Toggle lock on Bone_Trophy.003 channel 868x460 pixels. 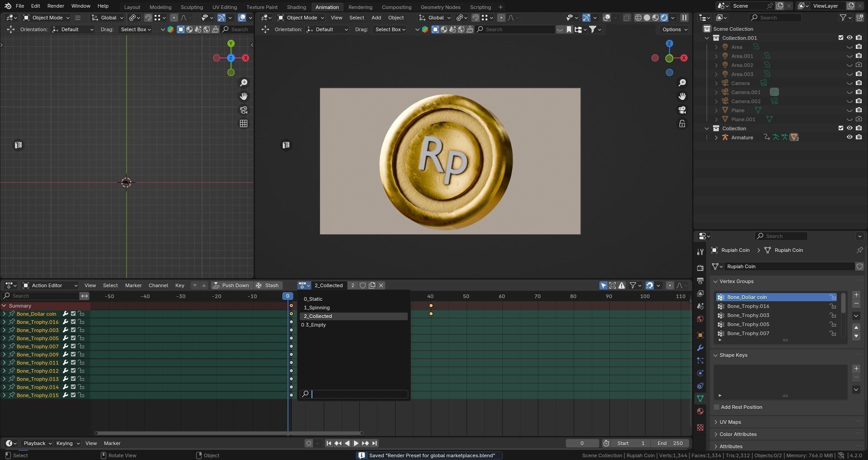click(x=81, y=330)
